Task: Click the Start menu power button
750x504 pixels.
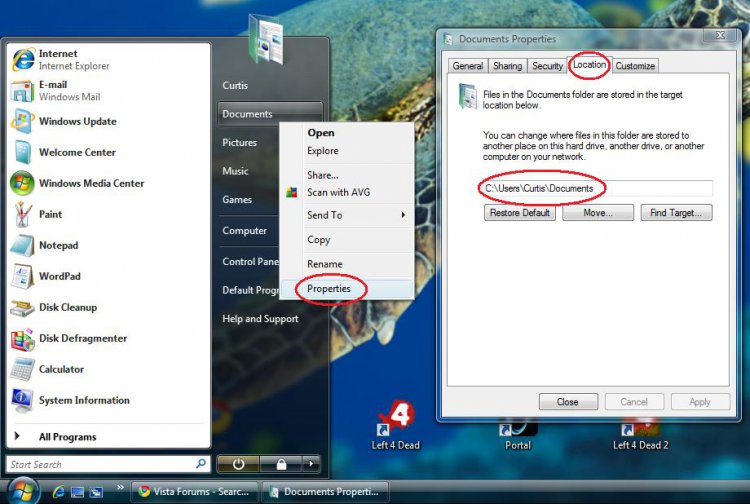Action: (x=238, y=464)
